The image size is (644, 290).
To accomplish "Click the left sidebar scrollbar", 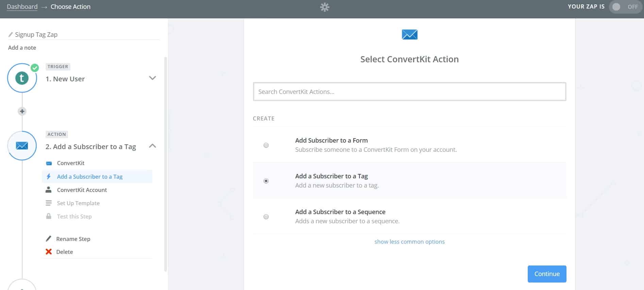I will (x=166, y=164).
